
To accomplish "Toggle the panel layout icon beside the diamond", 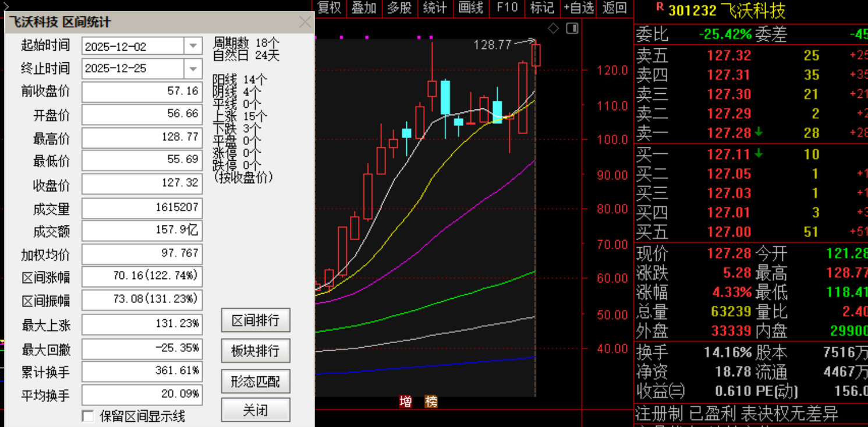I will click(x=572, y=28).
